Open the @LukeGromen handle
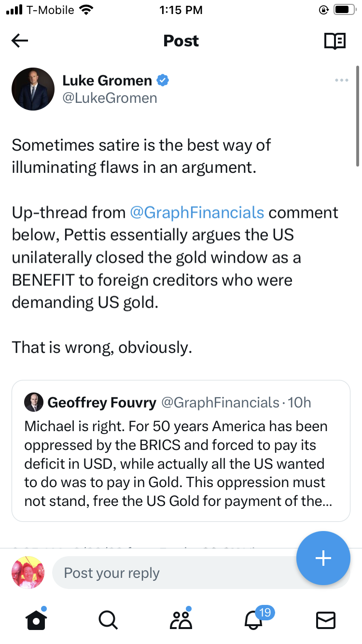Viewport: 362px width, 644px height. 110,98
